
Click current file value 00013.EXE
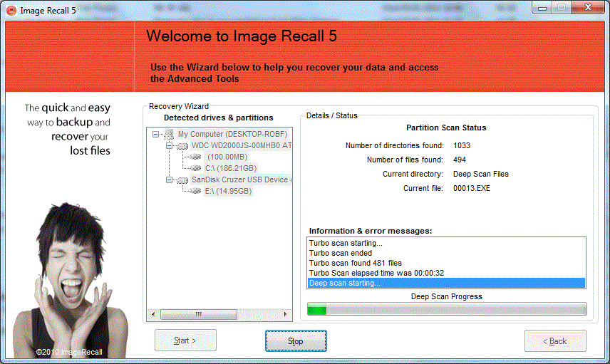tap(472, 188)
